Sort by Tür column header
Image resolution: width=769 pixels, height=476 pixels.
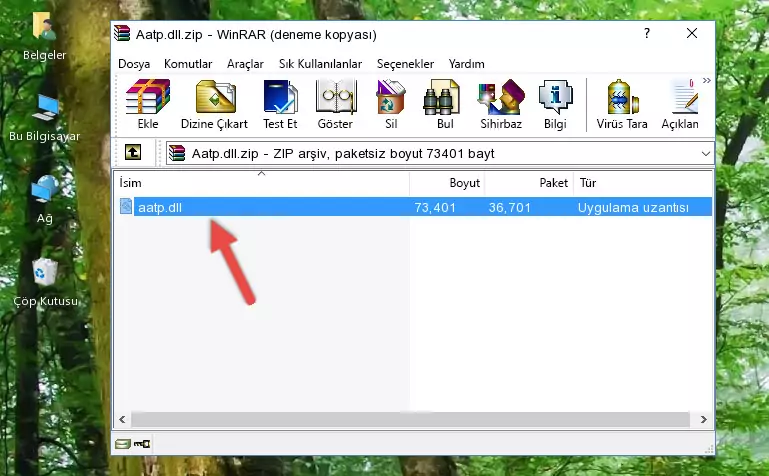tap(642, 183)
